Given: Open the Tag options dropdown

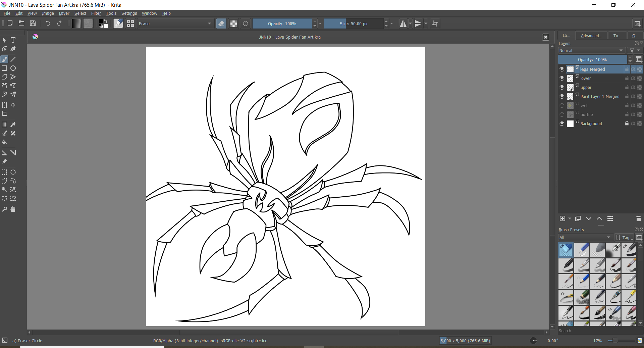Looking at the screenshot, I should (x=625, y=237).
